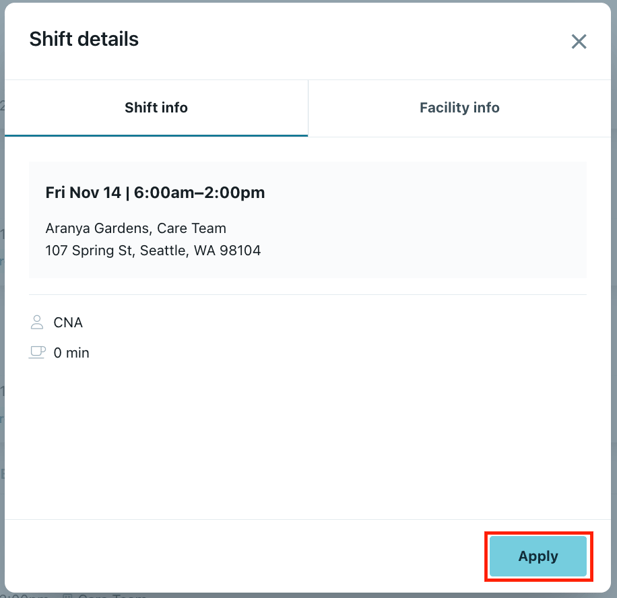
Task: Click the dimmed backdrop left of the dialog
Action: coord(2,300)
